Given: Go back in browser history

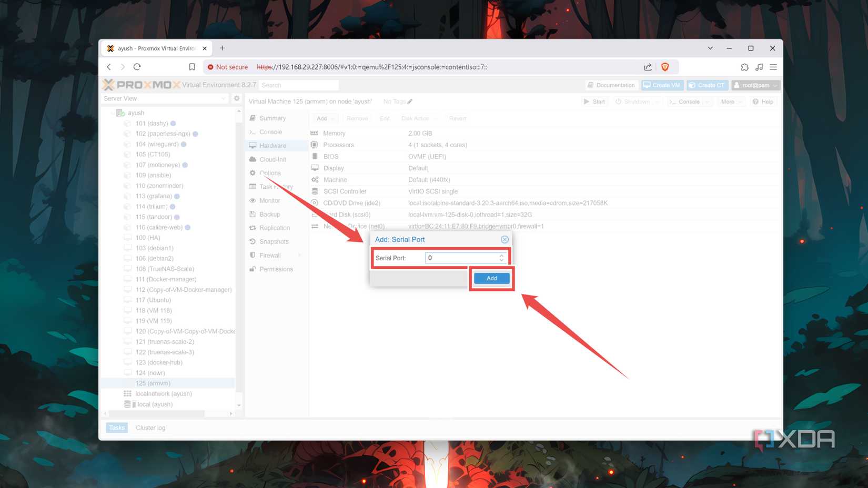Looking at the screenshot, I should (x=109, y=67).
